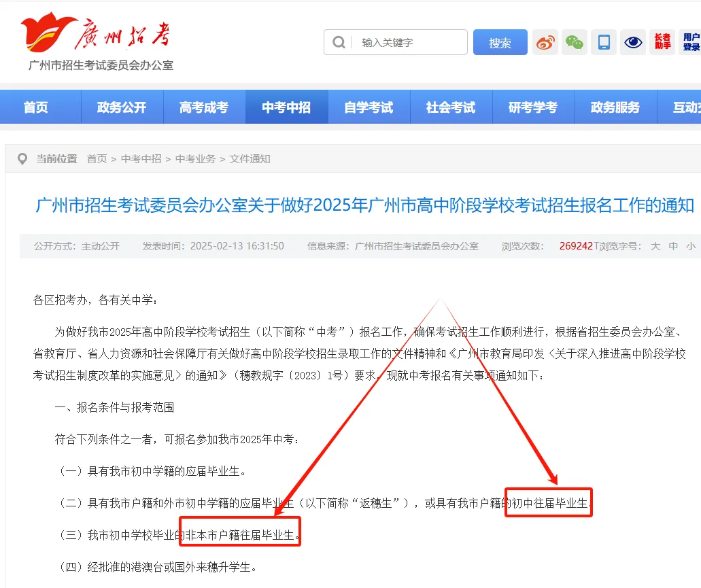Set font size to 中
This screenshot has width=701, height=588.
coord(673,246)
